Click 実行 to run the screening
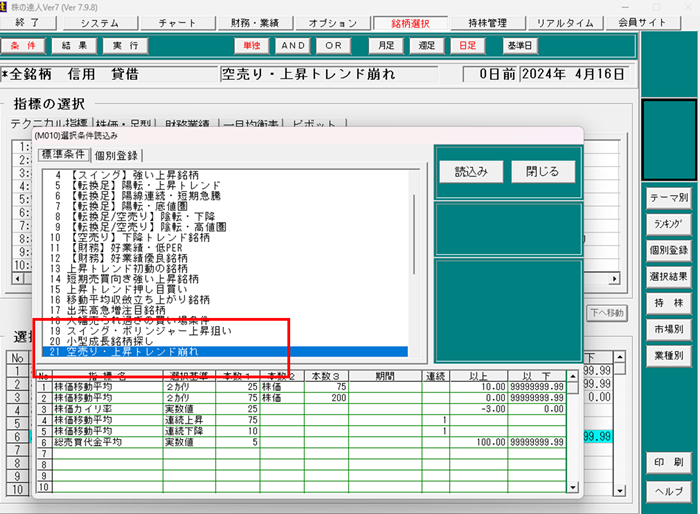Screen dimensions: 700x514 [125, 46]
